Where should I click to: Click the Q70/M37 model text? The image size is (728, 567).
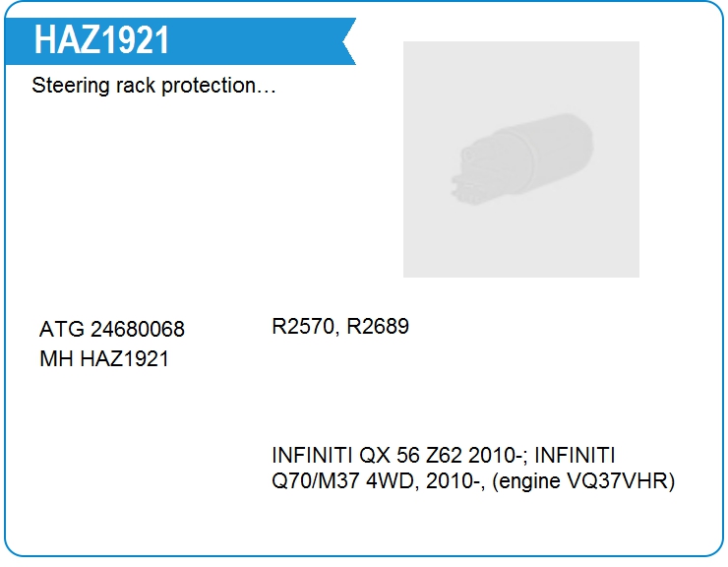tap(316, 481)
